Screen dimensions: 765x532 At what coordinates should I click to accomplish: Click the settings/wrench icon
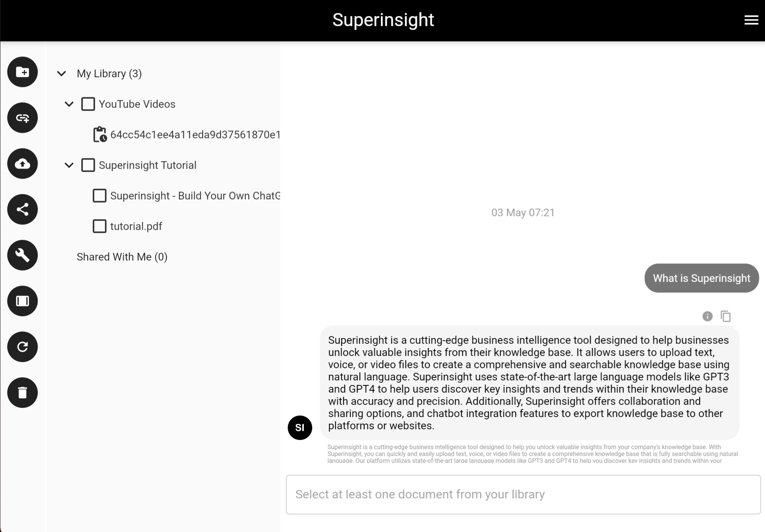click(22, 255)
